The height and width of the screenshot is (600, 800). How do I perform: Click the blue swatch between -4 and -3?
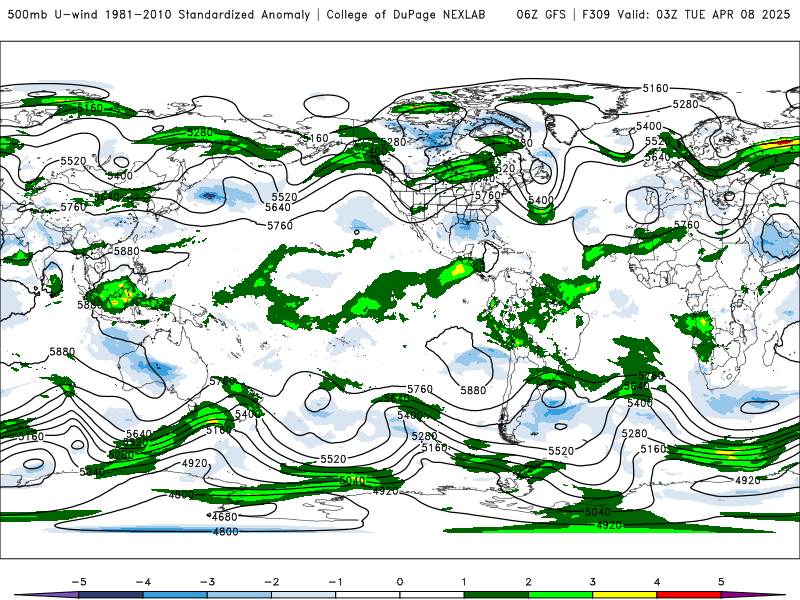(175, 595)
